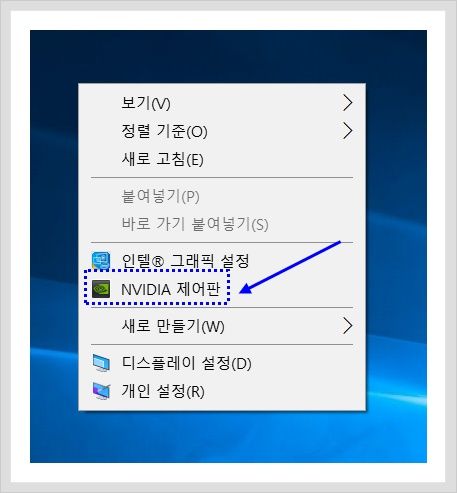Click the personalization icon beside 개인 설정(R)
This screenshot has height=493, width=457.
(x=101, y=391)
